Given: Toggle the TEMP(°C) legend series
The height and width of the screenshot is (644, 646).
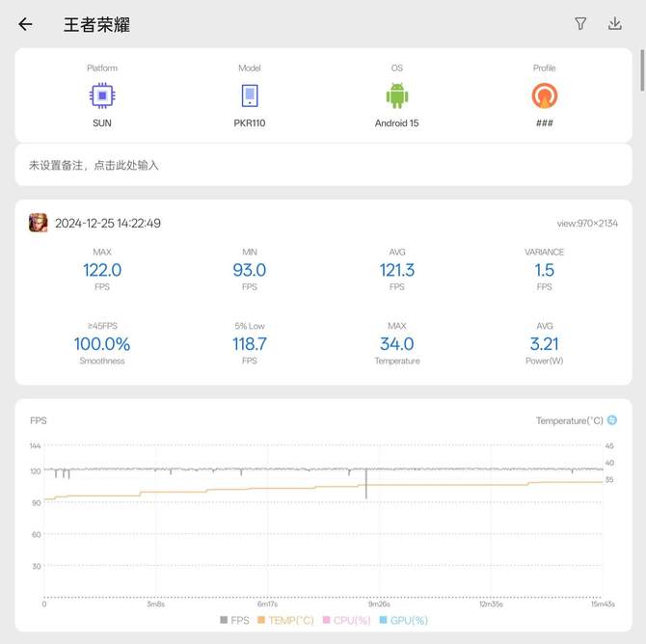Looking at the screenshot, I should tap(285, 620).
